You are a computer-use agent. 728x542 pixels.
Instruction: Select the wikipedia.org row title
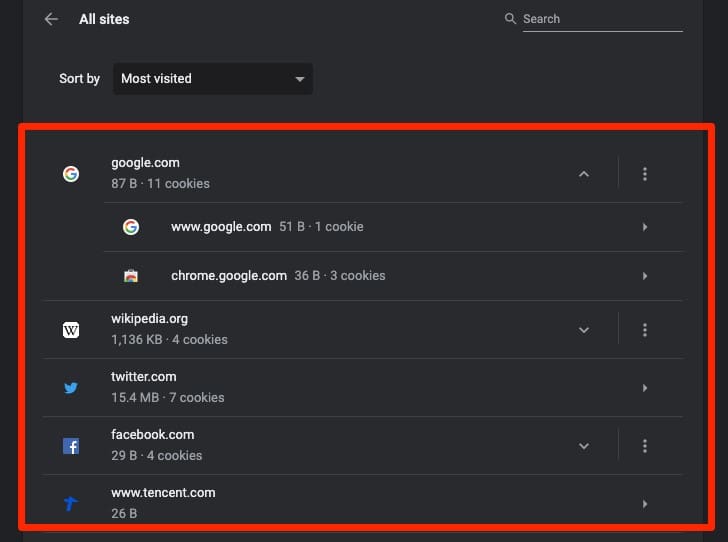pos(150,319)
